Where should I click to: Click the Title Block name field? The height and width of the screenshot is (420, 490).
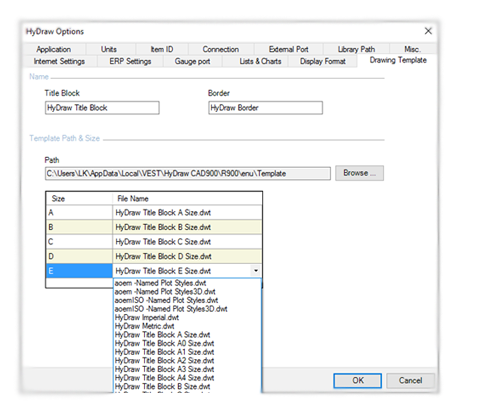click(x=102, y=108)
